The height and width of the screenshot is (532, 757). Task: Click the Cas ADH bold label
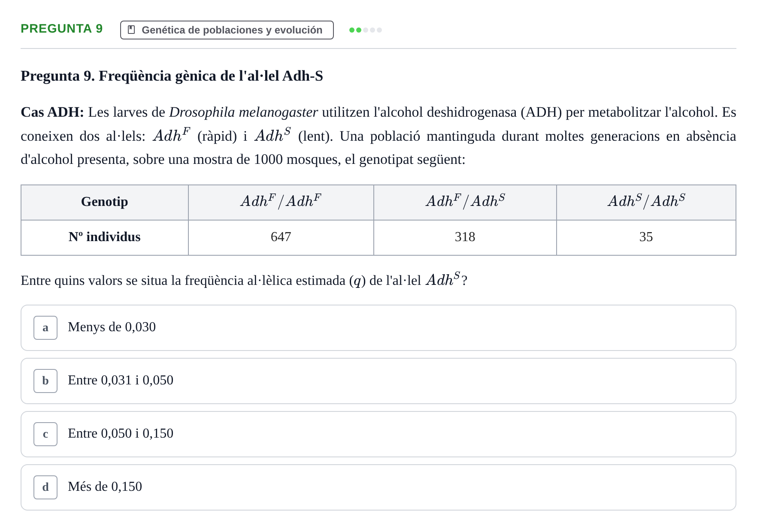[52, 112]
